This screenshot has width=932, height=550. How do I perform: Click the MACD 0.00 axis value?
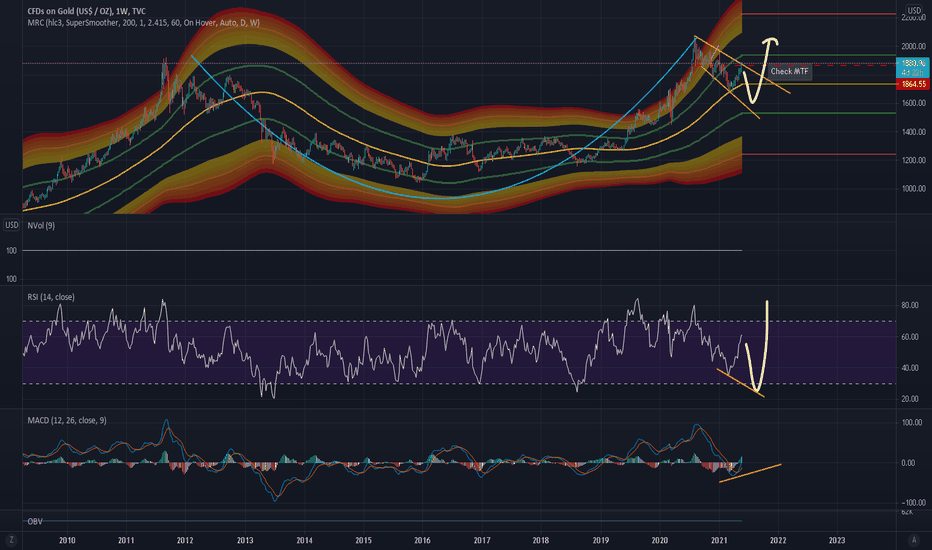coord(908,463)
